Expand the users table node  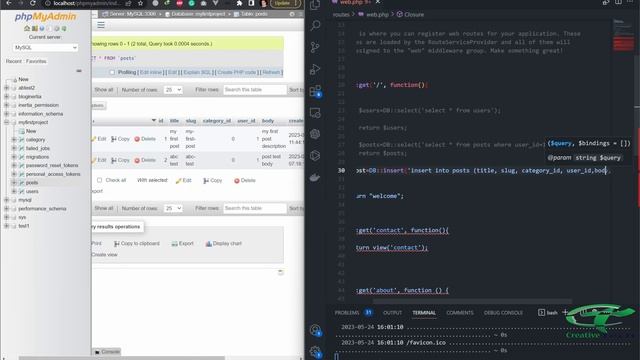tap(14, 191)
